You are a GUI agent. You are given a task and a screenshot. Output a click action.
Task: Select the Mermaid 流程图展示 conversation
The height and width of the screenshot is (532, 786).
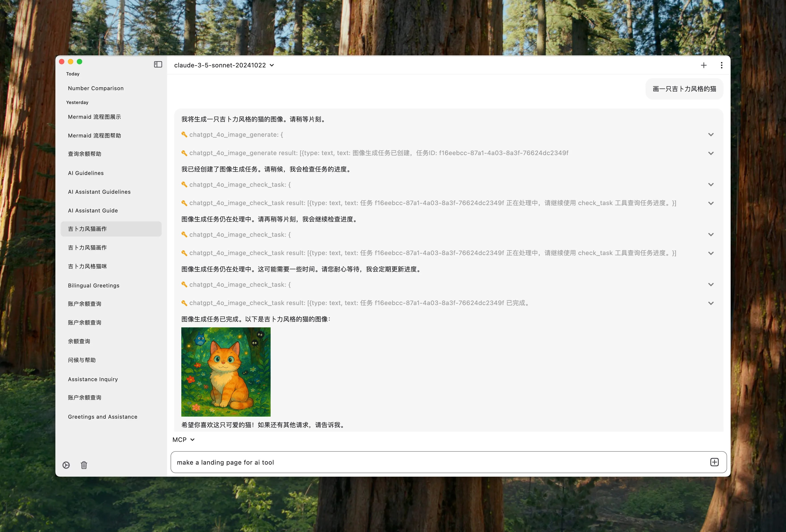94,117
